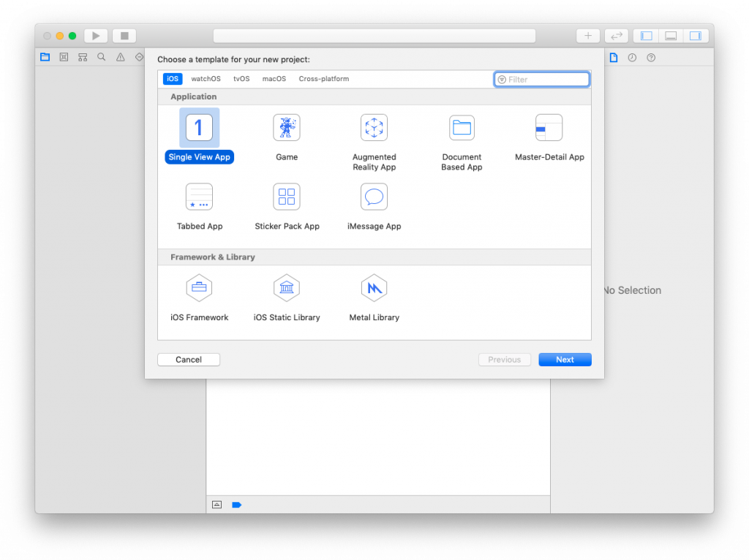Switch to the iOS platform tab
Screen dimensions: 749x560
[173, 79]
